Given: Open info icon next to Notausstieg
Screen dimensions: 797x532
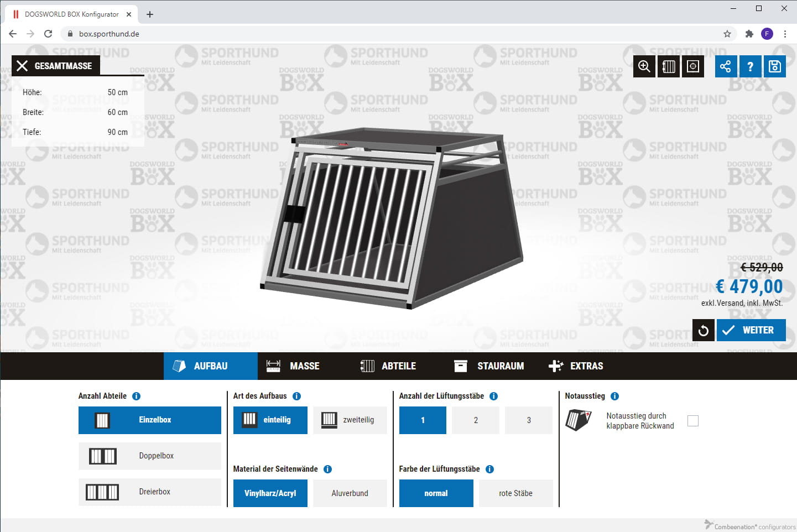Looking at the screenshot, I should point(614,396).
